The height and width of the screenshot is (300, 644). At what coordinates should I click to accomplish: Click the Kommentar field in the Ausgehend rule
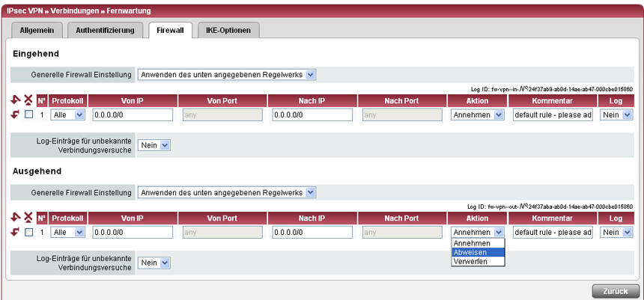[x=553, y=232]
